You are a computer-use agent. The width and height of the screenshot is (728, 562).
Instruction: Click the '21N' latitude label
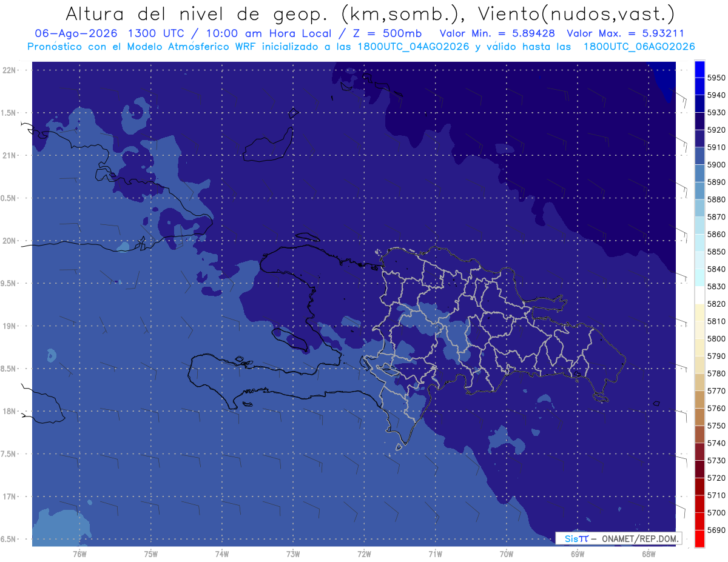coord(8,156)
